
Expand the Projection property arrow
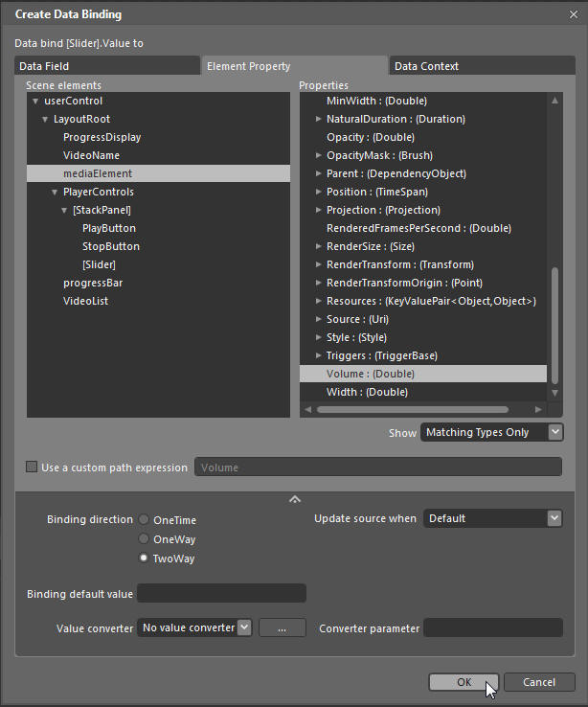pyautogui.click(x=319, y=210)
